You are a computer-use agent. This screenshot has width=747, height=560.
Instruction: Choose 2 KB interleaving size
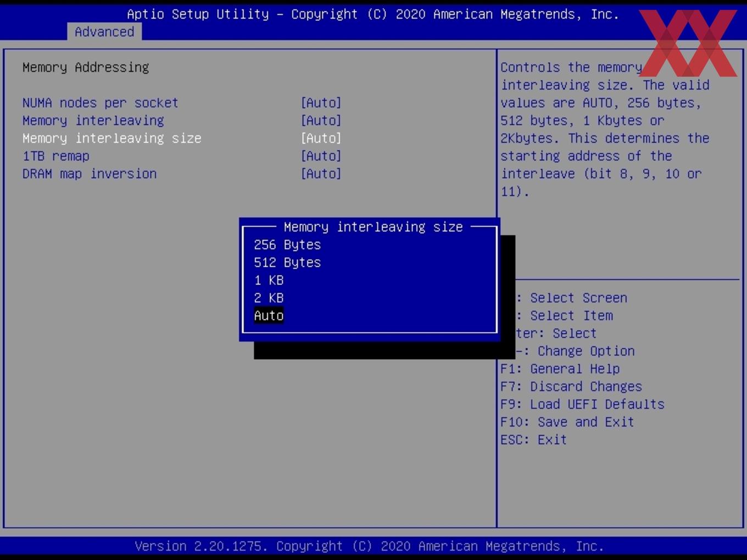(269, 298)
